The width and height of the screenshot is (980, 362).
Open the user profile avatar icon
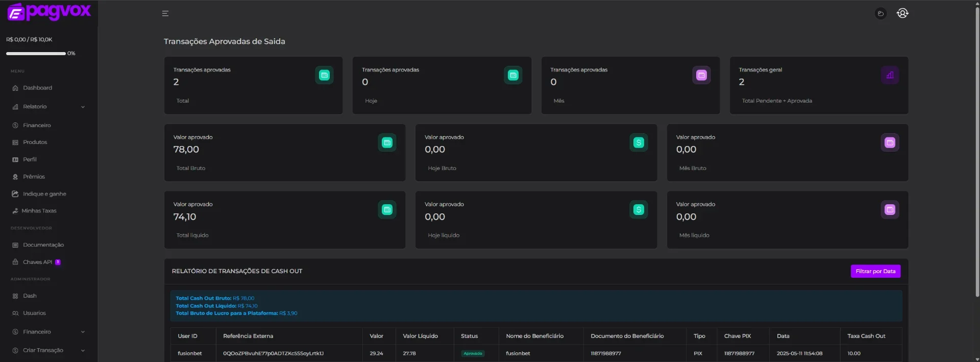click(902, 13)
